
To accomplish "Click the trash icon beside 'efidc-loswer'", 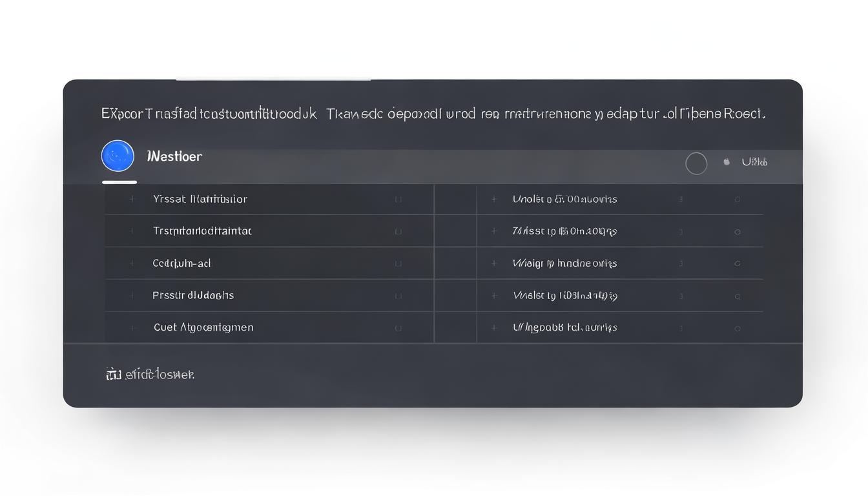I will pyautogui.click(x=112, y=373).
